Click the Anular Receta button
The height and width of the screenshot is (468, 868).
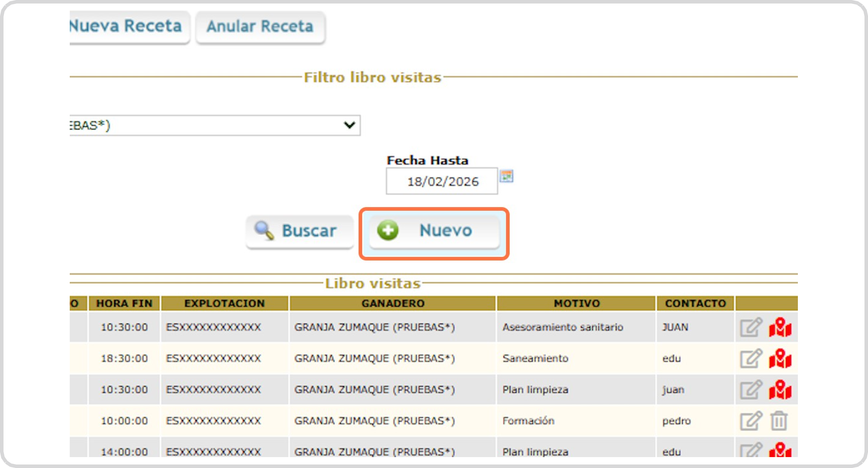[260, 27]
